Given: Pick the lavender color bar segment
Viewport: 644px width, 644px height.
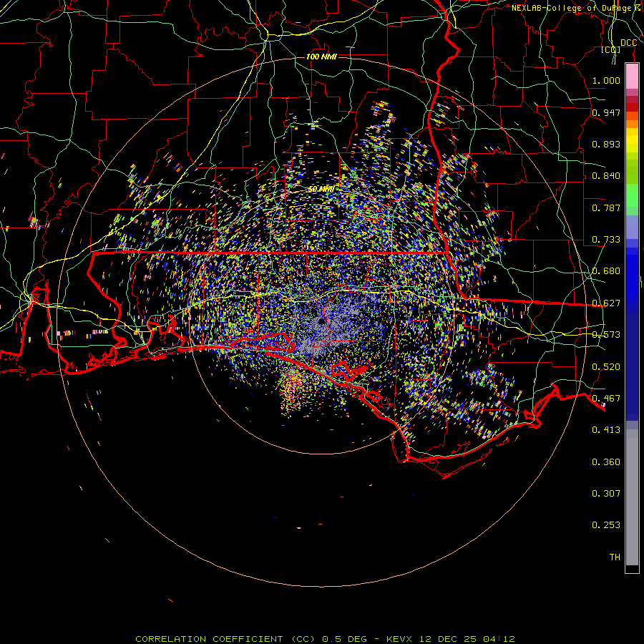Looking at the screenshot, I should (632, 227).
